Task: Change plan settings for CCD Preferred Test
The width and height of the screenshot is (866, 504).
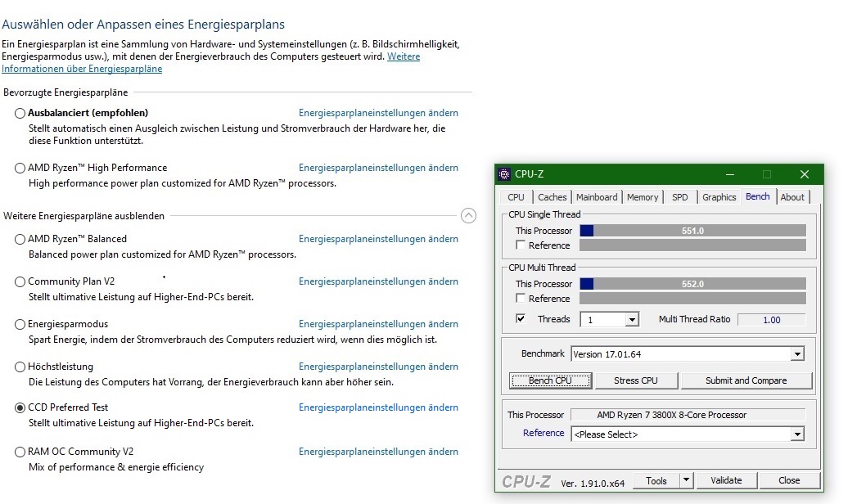Action: pyautogui.click(x=378, y=407)
